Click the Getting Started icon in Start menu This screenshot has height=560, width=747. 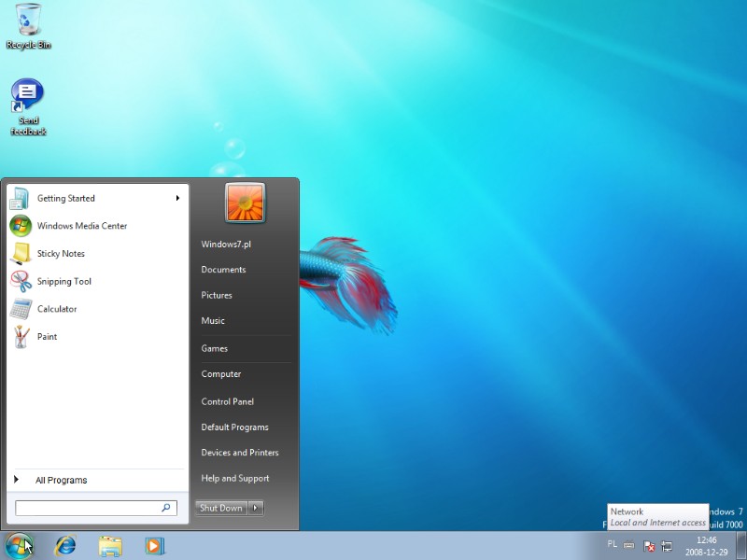pyautogui.click(x=20, y=199)
